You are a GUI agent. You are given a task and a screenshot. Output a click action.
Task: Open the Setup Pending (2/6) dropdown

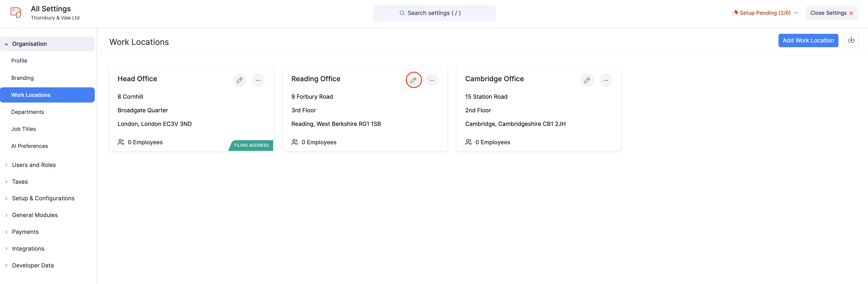tap(765, 13)
